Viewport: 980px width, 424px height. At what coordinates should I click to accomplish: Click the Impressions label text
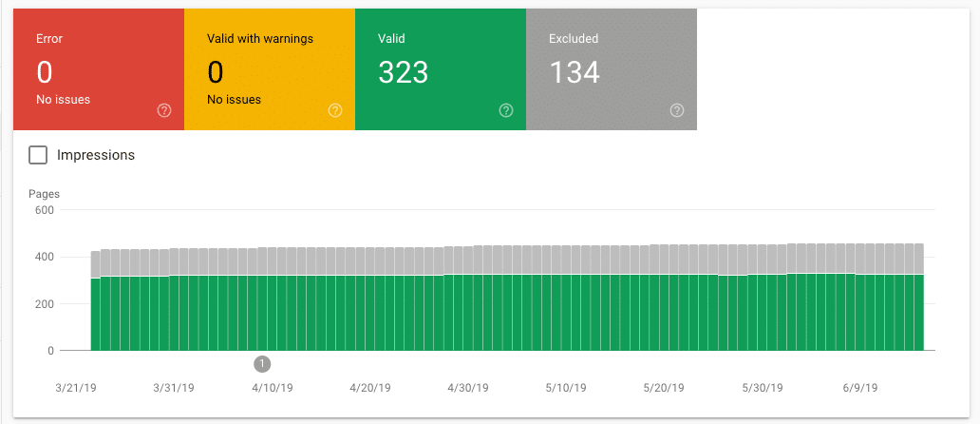96,155
